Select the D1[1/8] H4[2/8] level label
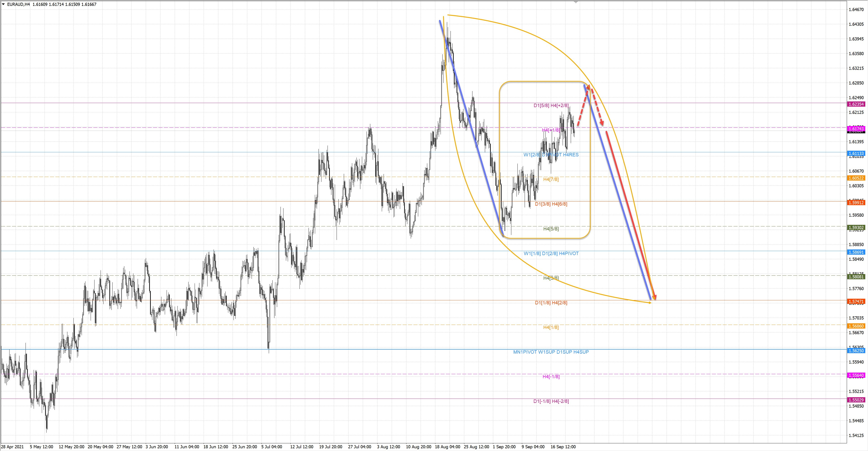Screen dimensions: 868x451 551,303
